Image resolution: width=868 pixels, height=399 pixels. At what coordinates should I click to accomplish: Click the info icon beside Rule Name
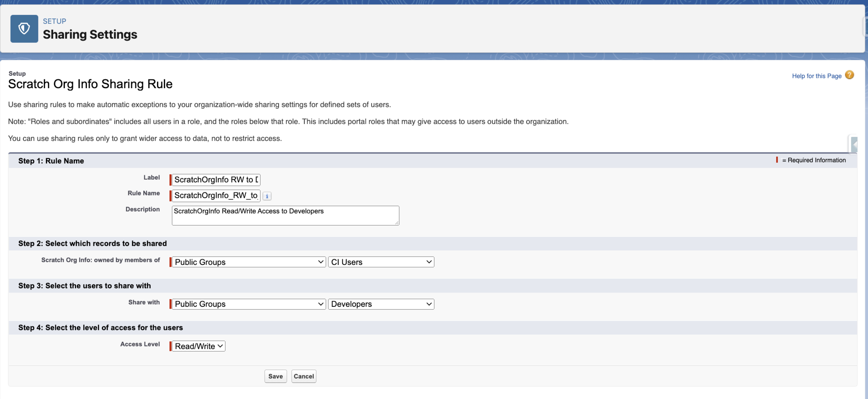[267, 196]
